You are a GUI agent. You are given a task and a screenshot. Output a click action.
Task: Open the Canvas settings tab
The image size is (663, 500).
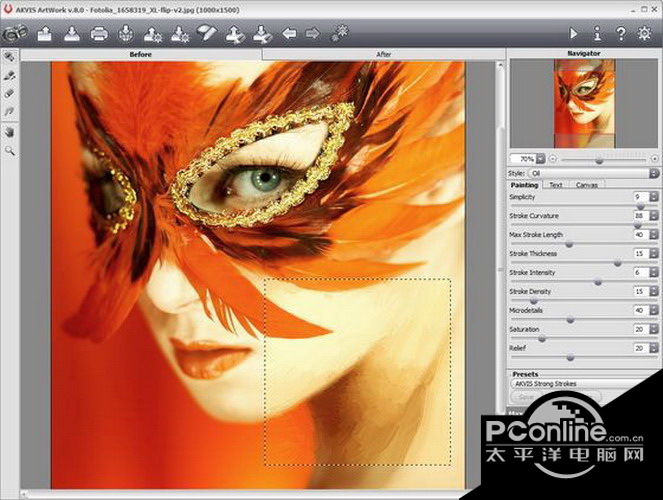pyautogui.click(x=587, y=185)
